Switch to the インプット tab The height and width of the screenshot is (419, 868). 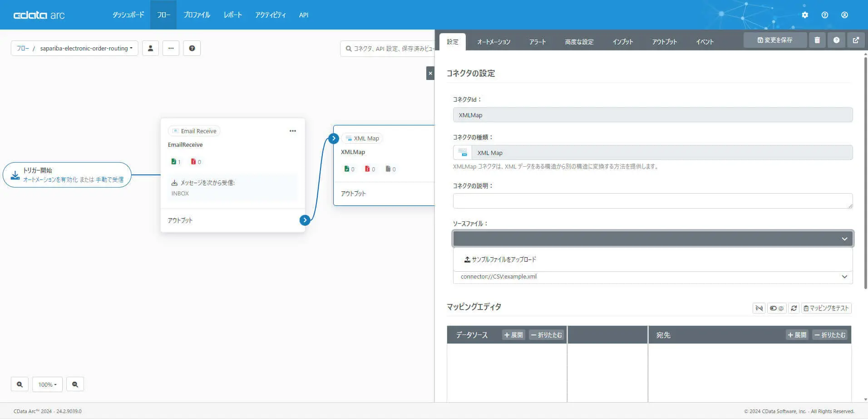[623, 42]
